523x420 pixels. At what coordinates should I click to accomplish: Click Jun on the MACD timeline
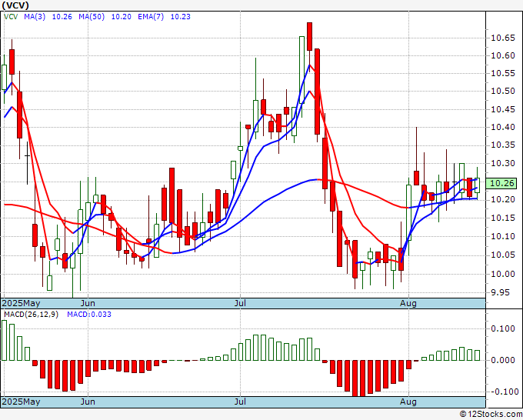(x=88, y=402)
